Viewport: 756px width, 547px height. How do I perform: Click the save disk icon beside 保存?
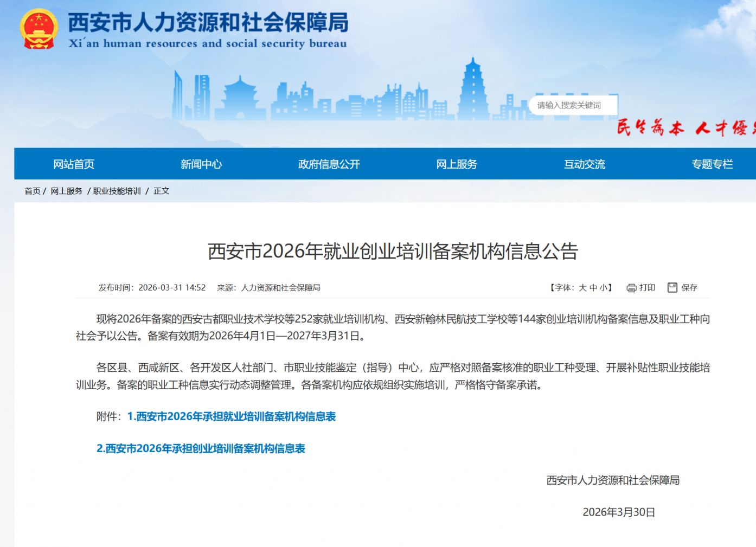[672, 287]
